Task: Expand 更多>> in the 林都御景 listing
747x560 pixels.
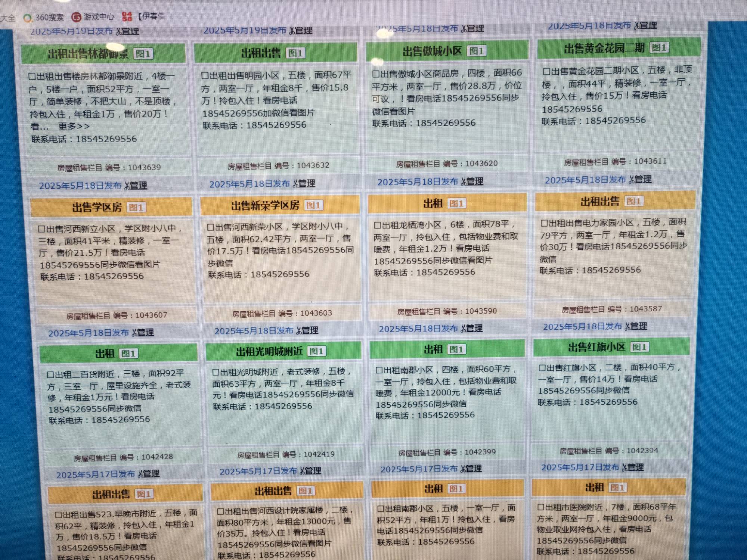Action: [x=74, y=127]
